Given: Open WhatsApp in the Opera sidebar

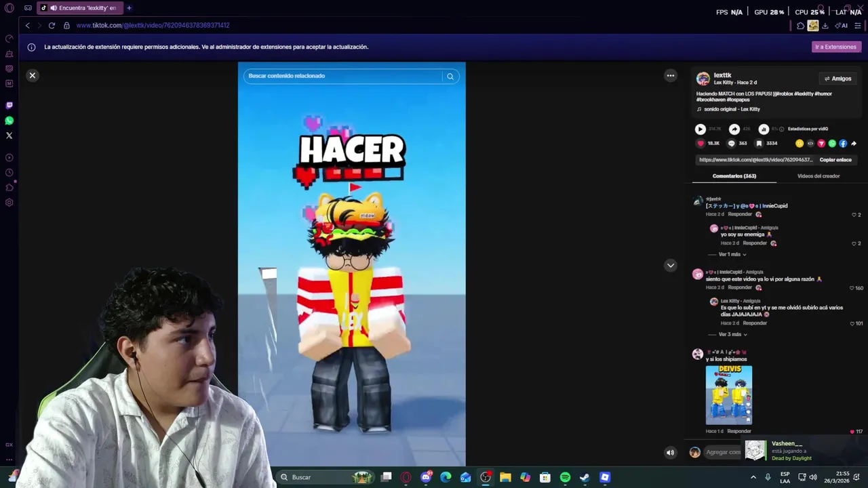Looking at the screenshot, I should pos(9,121).
